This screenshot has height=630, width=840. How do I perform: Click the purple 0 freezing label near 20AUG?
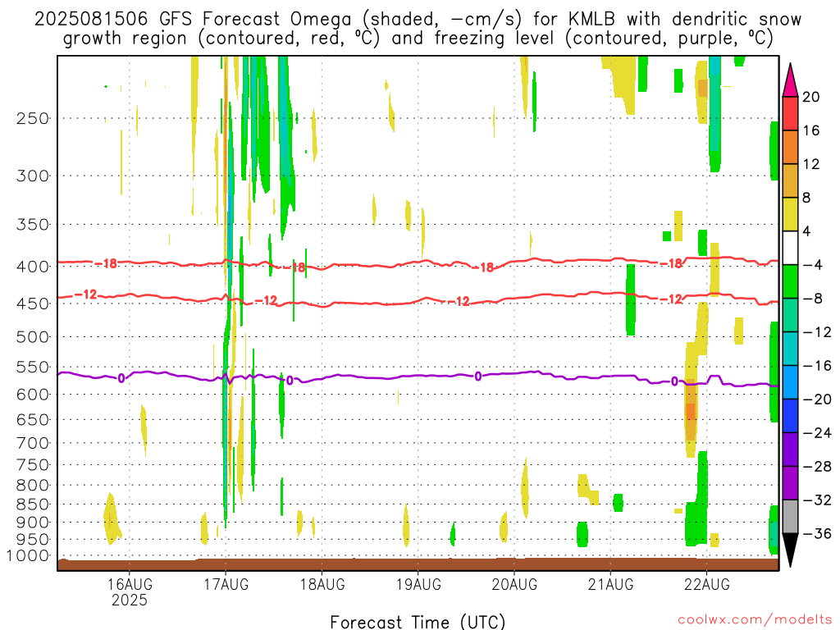click(x=478, y=377)
